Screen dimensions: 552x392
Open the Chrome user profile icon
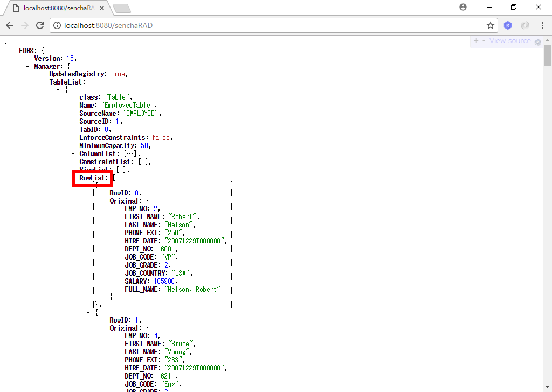coord(463,7)
